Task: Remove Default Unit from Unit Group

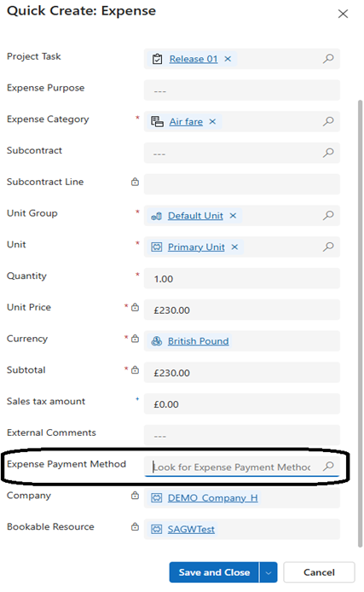Action: coord(233,216)
